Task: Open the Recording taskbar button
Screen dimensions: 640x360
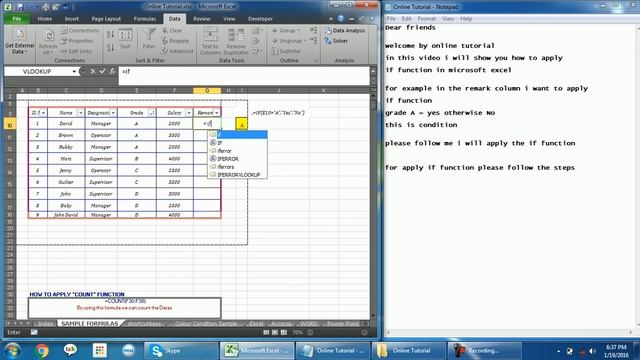Action: tap(484, 350)
